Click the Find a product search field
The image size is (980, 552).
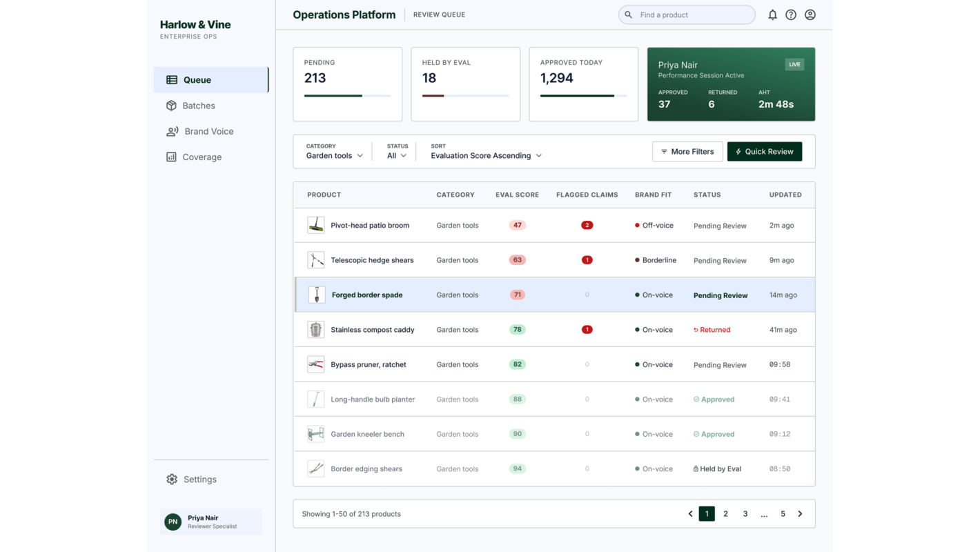click(687, 14)
